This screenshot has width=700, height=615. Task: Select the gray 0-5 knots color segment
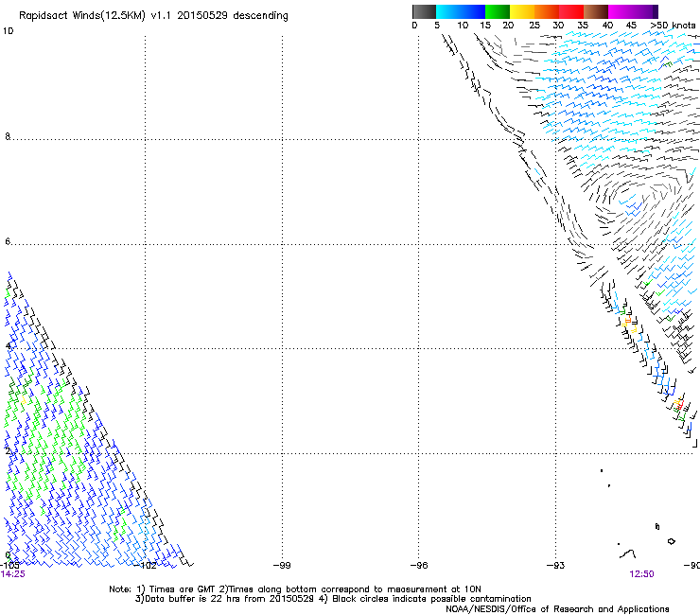(424, 11)
